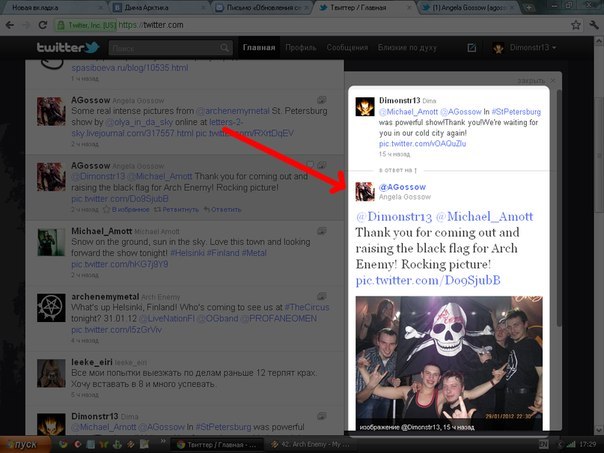Click media icon on the Dimonstr13 feed tweet
Image resolution: width=604 pixels, height=453 pixels.
(322, 416)
